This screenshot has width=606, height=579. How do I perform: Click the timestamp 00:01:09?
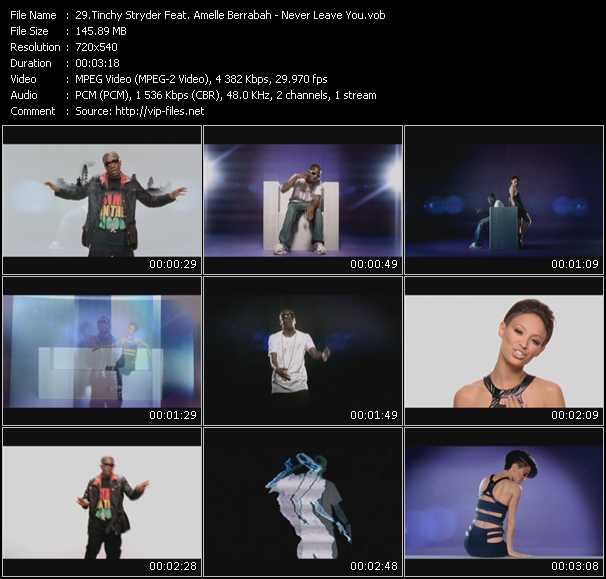[x=575, y=264]
